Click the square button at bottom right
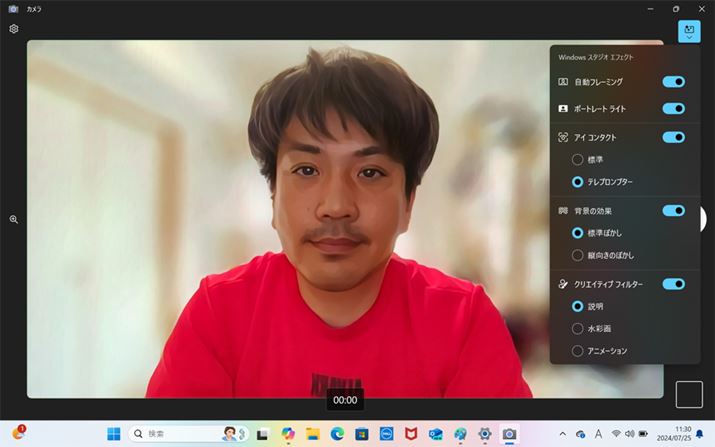This screenshot has width=715, height=447. (x=689, y=395)
